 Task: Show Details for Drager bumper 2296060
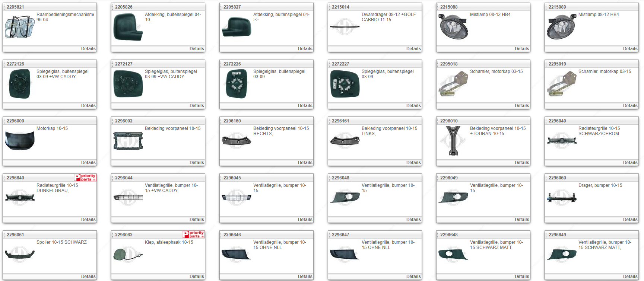(630, 220)
